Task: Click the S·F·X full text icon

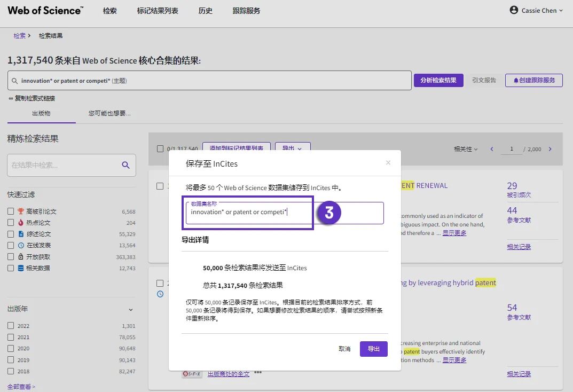Action: pos(192,374)
